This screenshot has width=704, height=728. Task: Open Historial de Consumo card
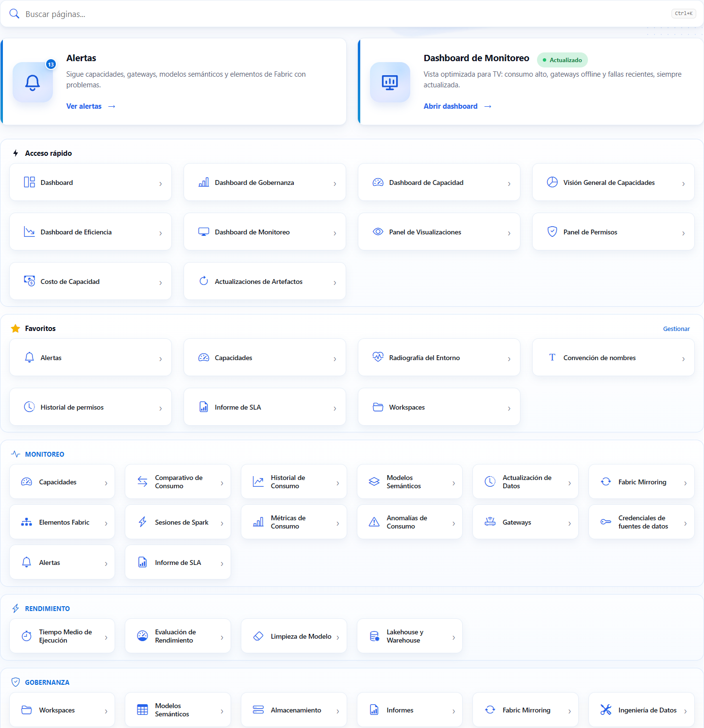(294, 481)
